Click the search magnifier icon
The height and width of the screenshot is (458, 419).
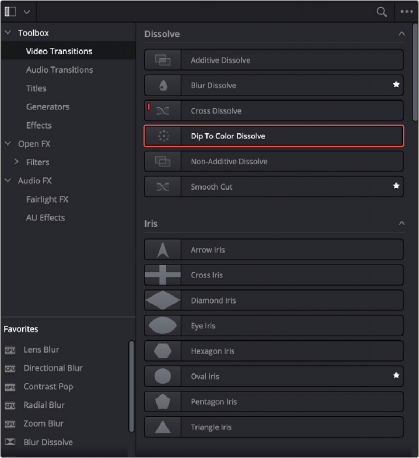pyautogui.click(x=382, y=12)
